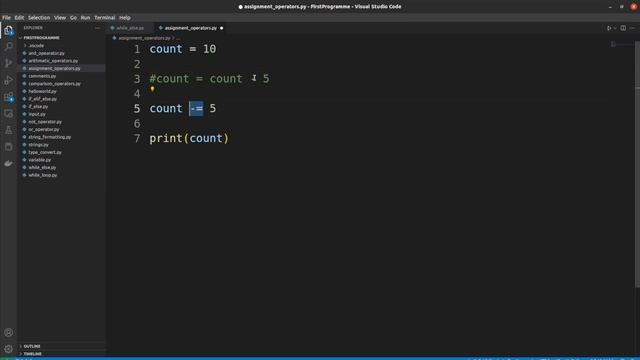The height and width of the screenshot is (360, 640).
Task: Open helloworld.py in the explorer
Action: coord(42,91)
